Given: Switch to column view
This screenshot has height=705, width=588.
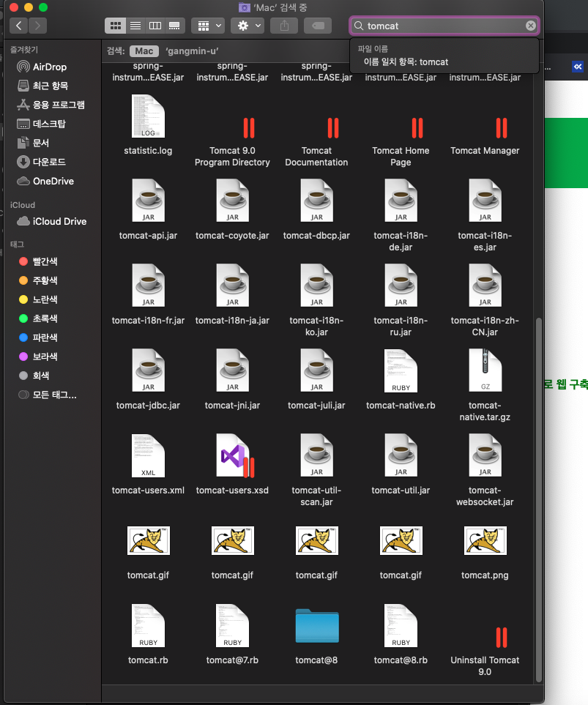Looking at the screenshot, I should coord(155,26).
